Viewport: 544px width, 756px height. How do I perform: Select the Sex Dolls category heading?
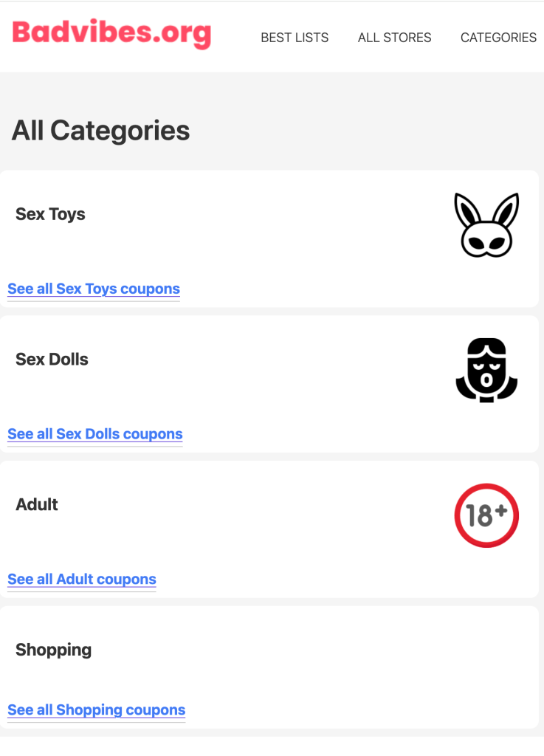[52, 360]
